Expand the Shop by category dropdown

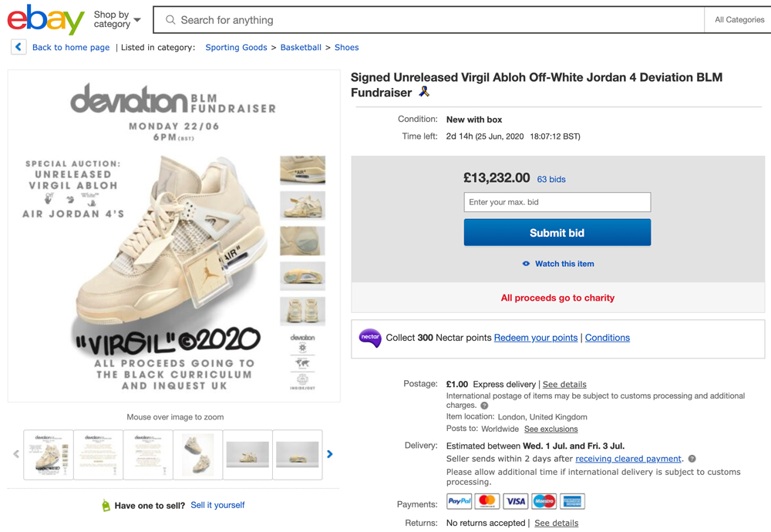[117, 20]
